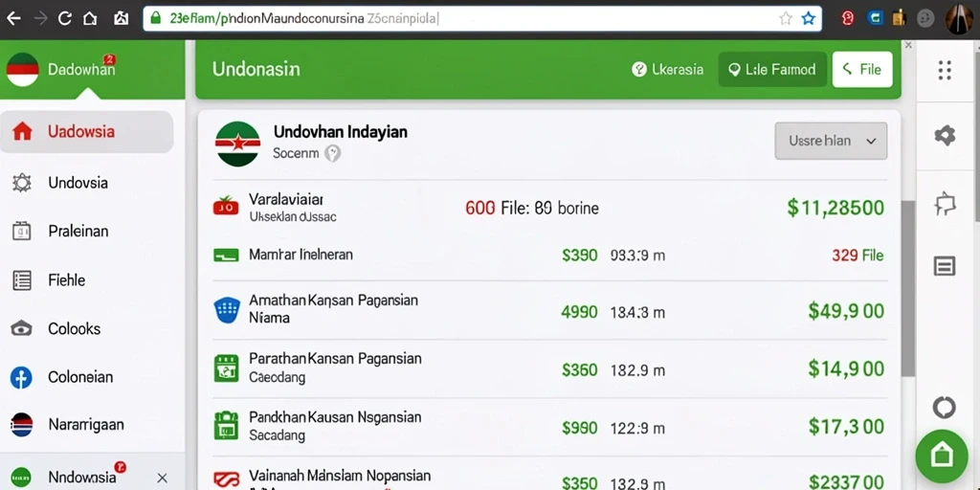Click the right panel circle ring icon
980x490 pixels.
tap(944, 408)
